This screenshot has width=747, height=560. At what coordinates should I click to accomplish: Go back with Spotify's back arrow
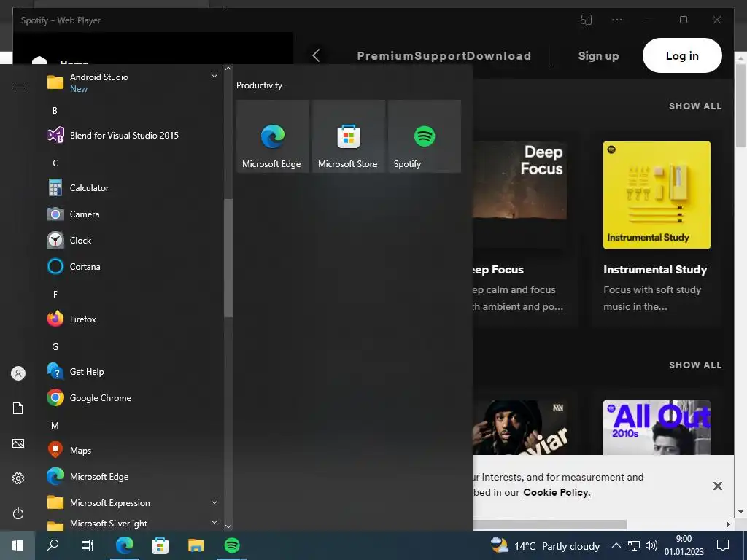(316, 55)
